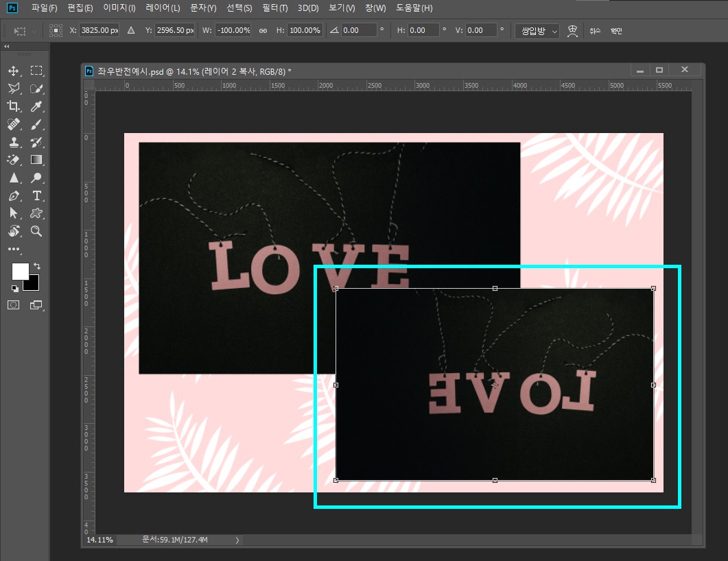728x561 pixels.
Task: Open the 필터(T) menu
Action: 275,8
